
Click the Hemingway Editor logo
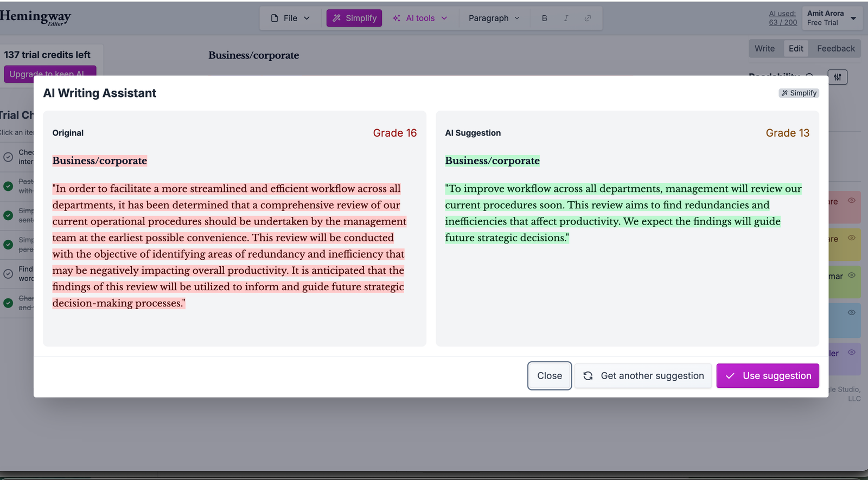click(x=35, y=17)
